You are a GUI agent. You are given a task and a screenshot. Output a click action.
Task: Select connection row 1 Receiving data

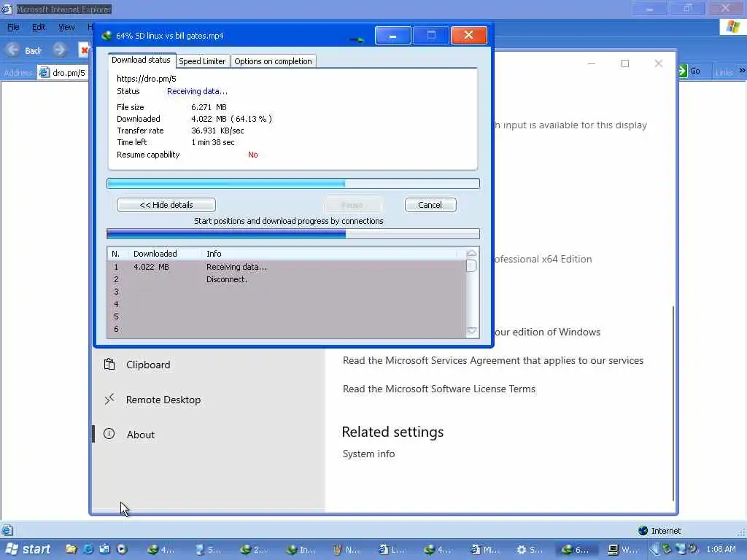click(x=286, y=267)
